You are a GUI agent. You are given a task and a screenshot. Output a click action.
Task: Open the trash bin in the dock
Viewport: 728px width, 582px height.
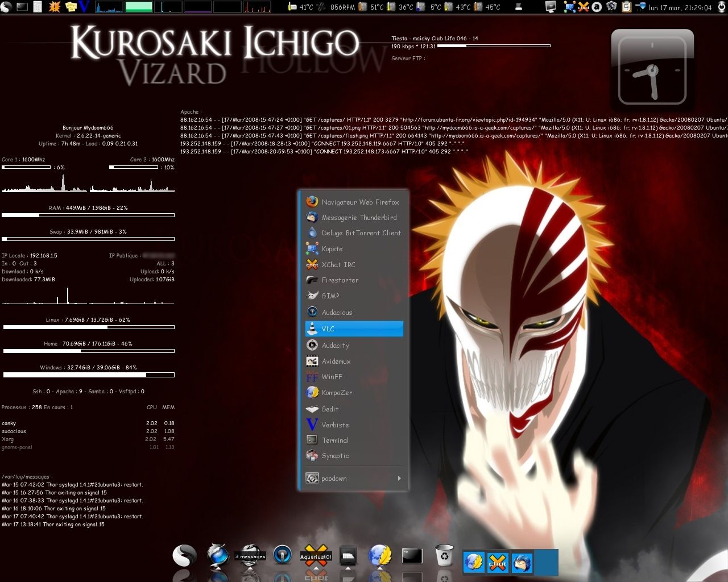coord(444,555)
